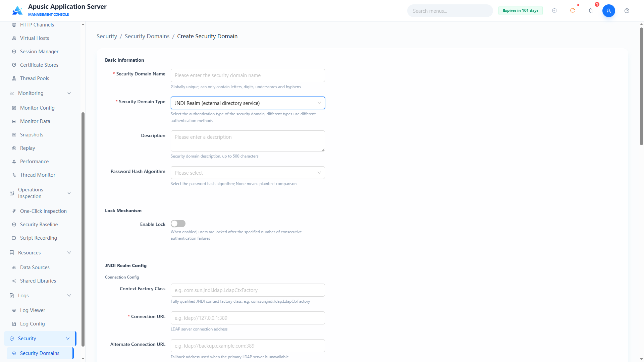The image size is (644, 362).
Task: Click the Log Viewer eye icon
Action: click(x=14, y=310)
